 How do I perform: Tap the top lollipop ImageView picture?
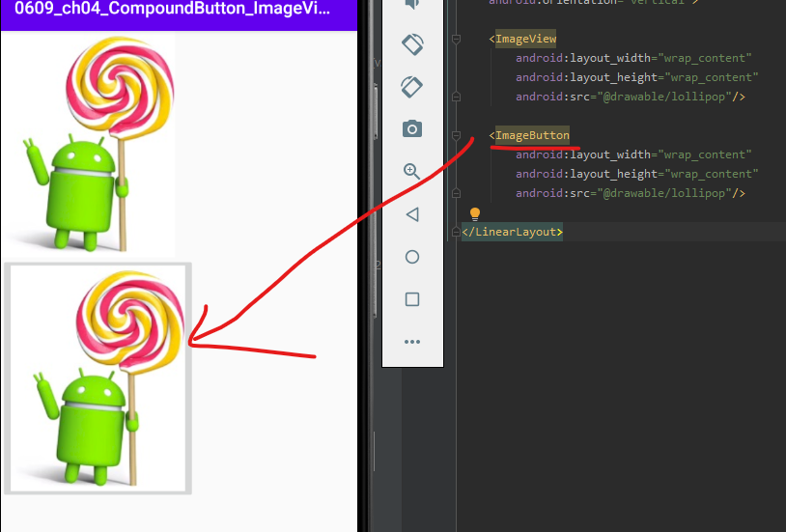88,145
